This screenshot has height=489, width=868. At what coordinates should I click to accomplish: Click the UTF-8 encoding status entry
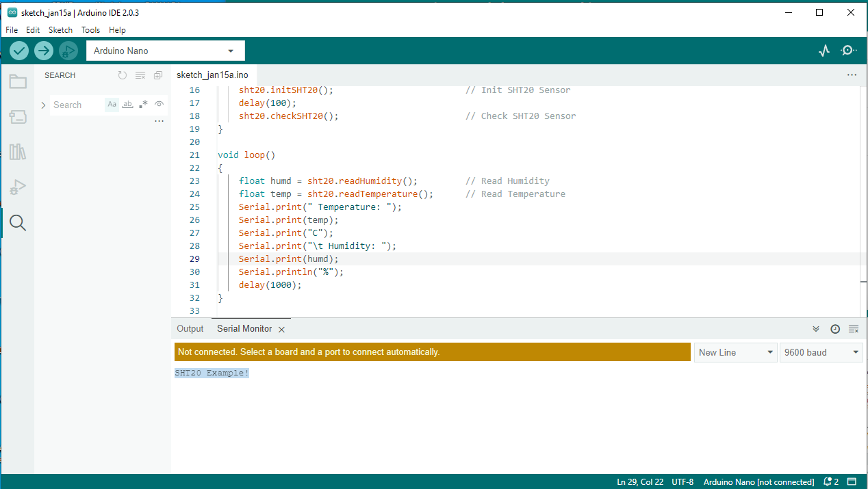point(682,482)
